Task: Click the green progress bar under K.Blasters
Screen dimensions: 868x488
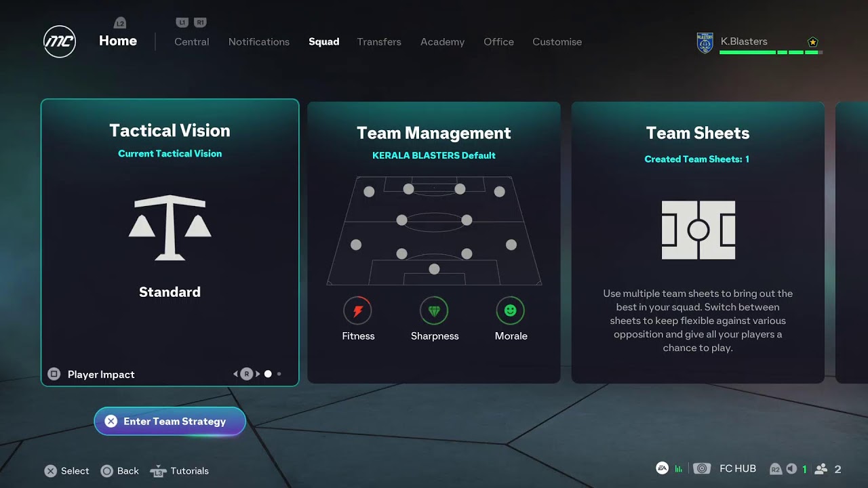Action: (x=771, y=52)
